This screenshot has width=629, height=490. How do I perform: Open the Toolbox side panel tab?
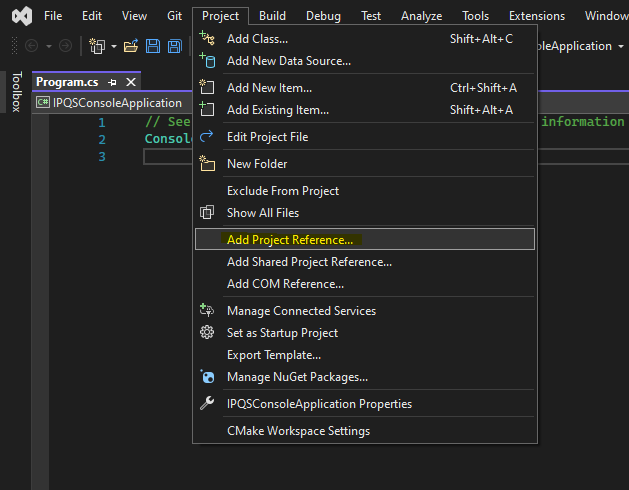click(x=16, y=91)
